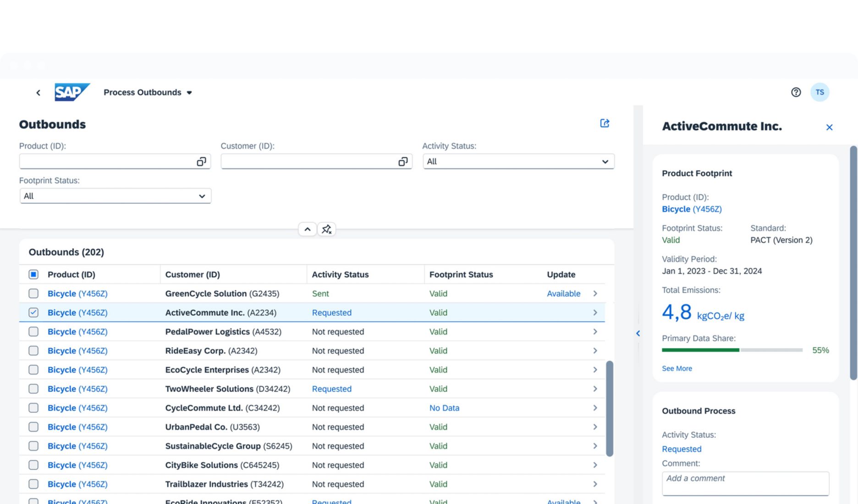Open the Bicycle (Y456Z) link in side panel

691,209
